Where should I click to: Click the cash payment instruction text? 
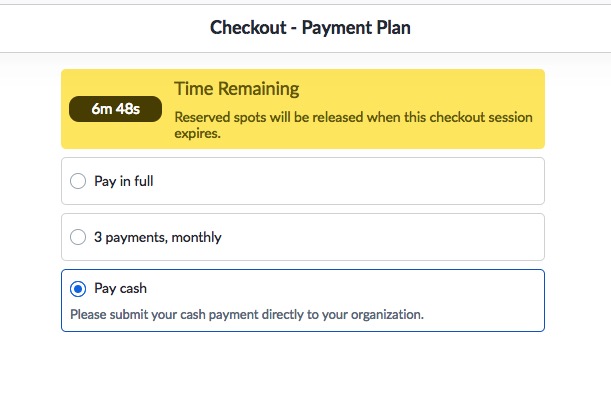247,314
